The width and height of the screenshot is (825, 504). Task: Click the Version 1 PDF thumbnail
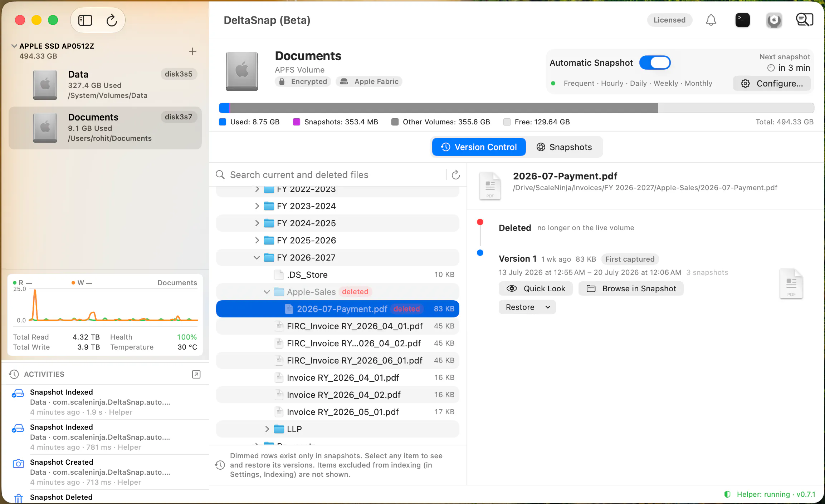[791, 283]
